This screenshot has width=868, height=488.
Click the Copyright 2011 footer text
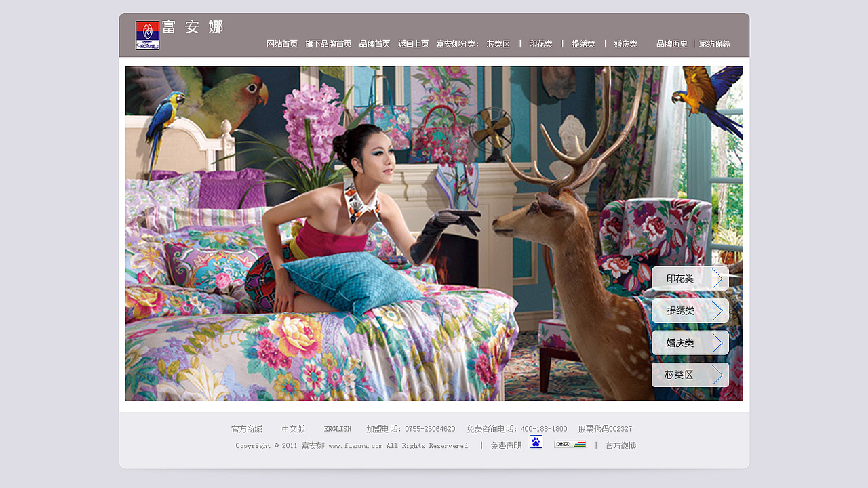click(353, 446)
